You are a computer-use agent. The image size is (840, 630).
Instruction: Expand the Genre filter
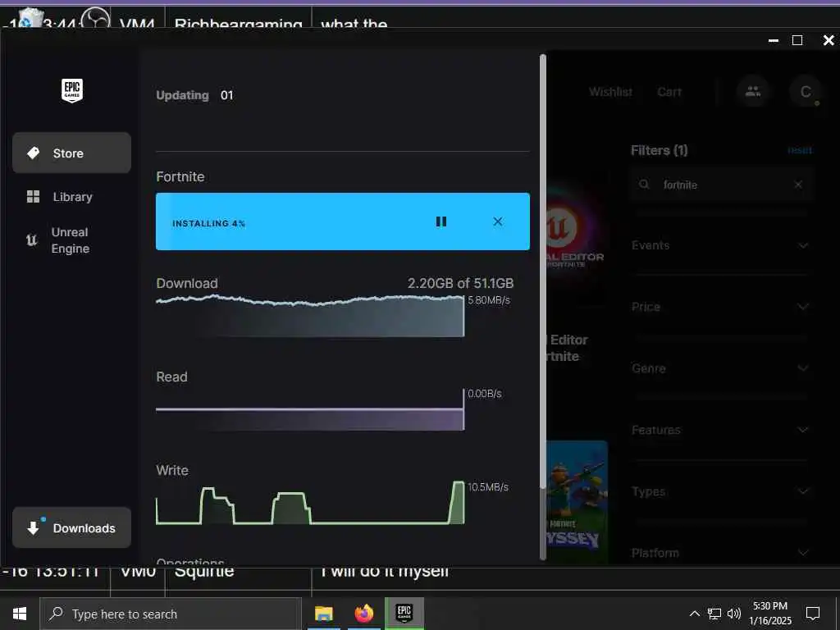(721, 368)
